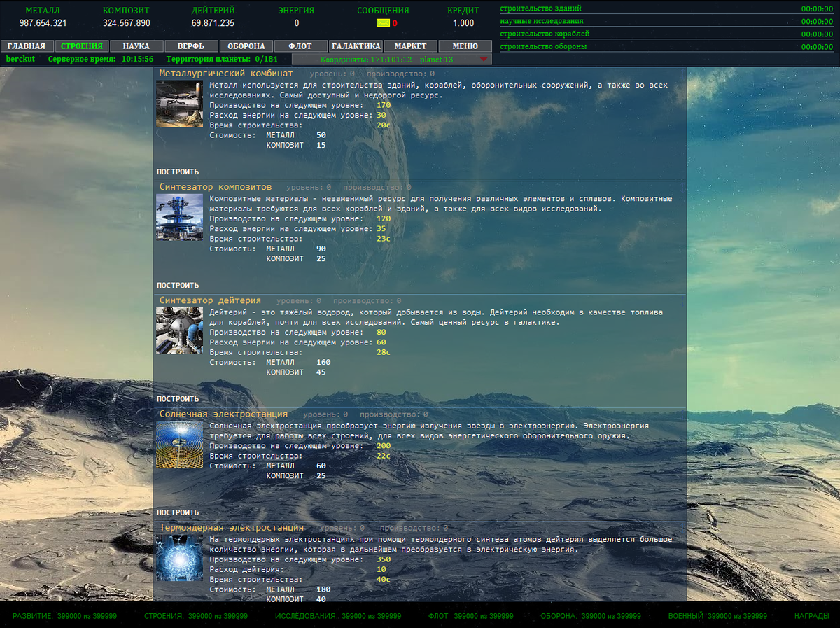Click the composite amount 324.567.890

click(126, 23)
